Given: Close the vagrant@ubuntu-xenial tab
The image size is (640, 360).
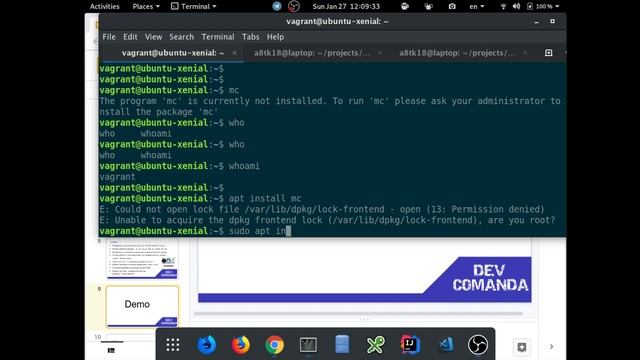Looking at the screenshot, I should click(x=234, y=53).
